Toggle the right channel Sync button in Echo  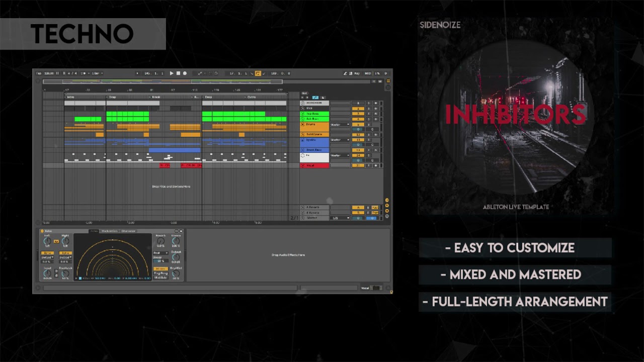coord(65,253)
